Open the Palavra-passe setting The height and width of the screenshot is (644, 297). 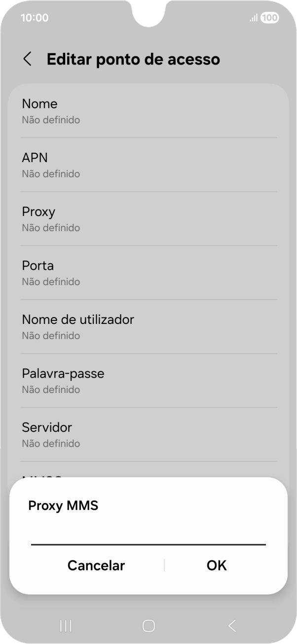pos(148,380)
